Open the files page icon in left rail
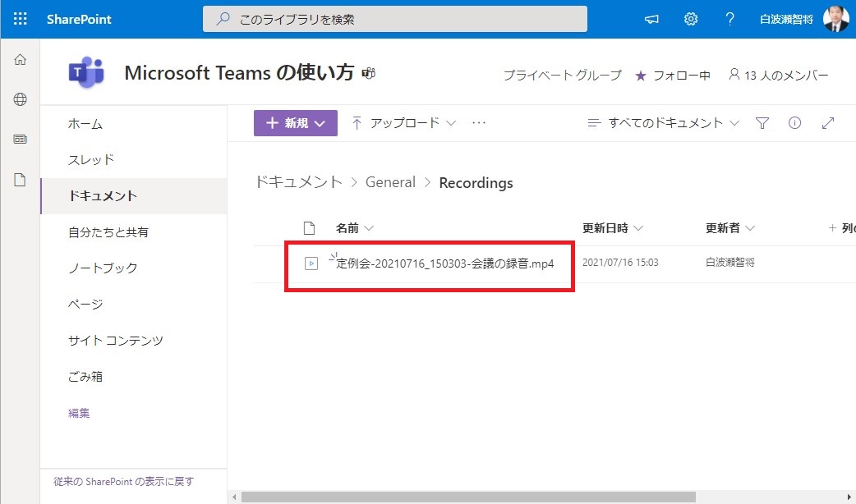The width and height of the screenshot is (856, 504). pos(21,180)
